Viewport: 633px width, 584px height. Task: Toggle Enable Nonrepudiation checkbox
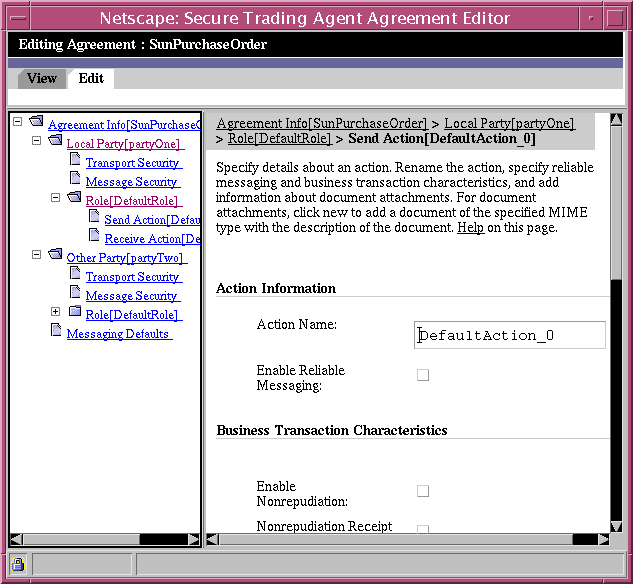423,491
